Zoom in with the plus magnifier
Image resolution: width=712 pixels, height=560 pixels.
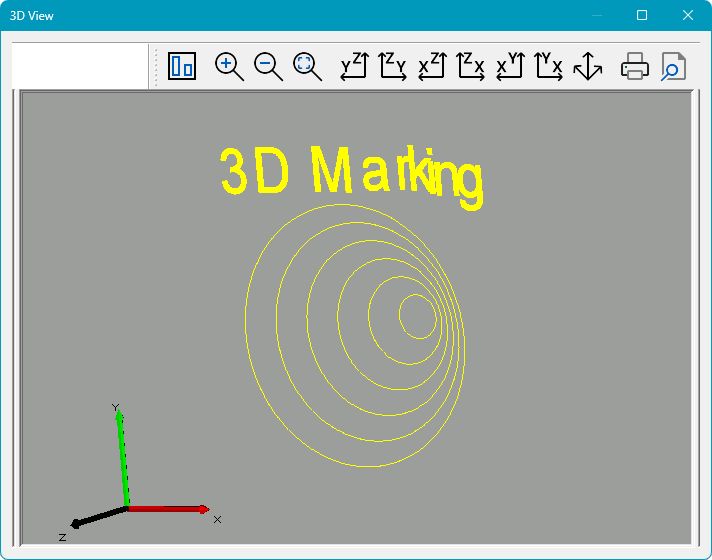click(x=229, y=67)
